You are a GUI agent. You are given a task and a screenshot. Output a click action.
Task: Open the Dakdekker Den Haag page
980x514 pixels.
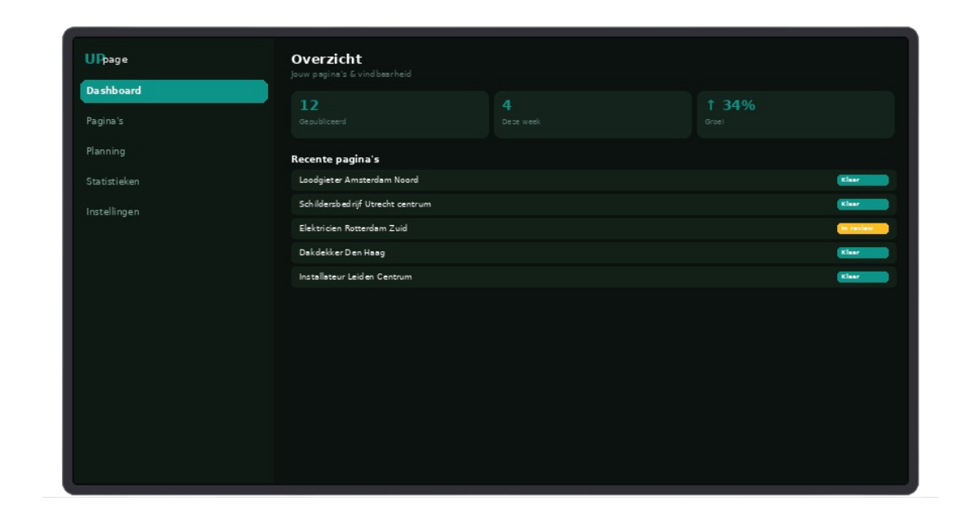click(x=342, y=253)
